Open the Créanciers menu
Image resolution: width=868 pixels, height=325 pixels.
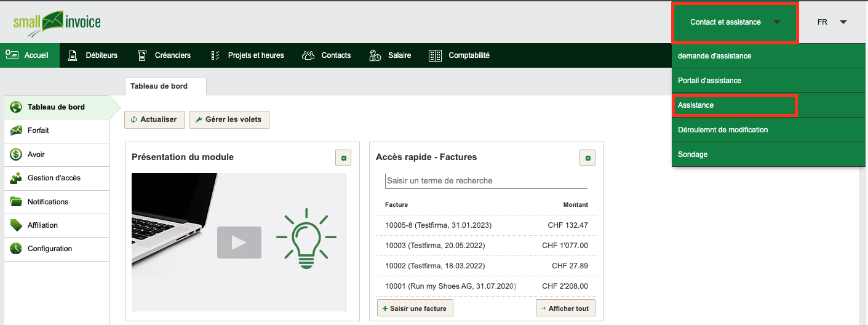164,55
